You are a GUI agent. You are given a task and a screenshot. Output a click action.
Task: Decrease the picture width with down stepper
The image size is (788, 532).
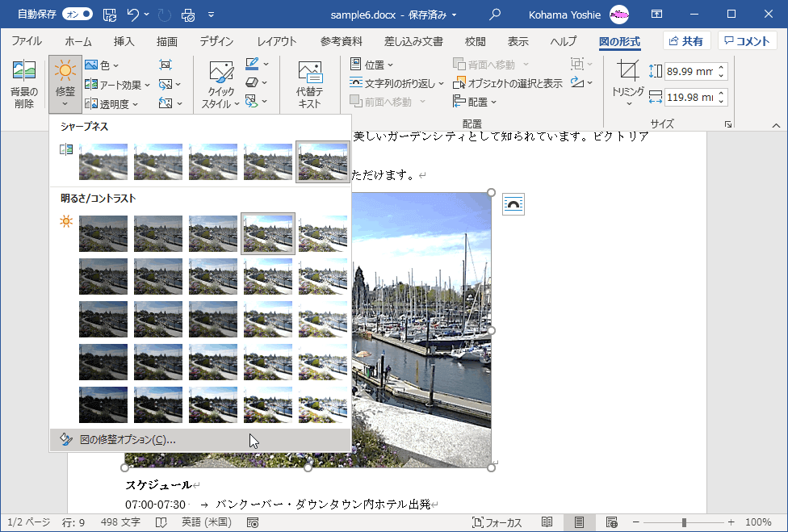click(x=721, y=102)
